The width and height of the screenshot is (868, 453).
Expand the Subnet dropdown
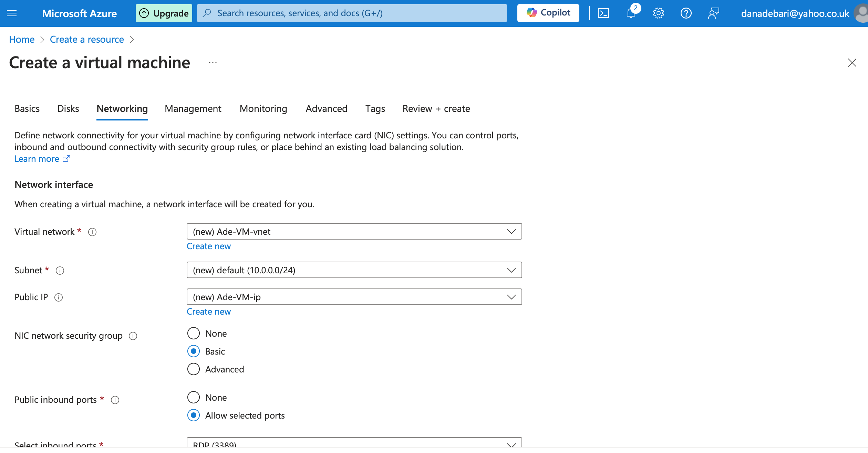354,270
